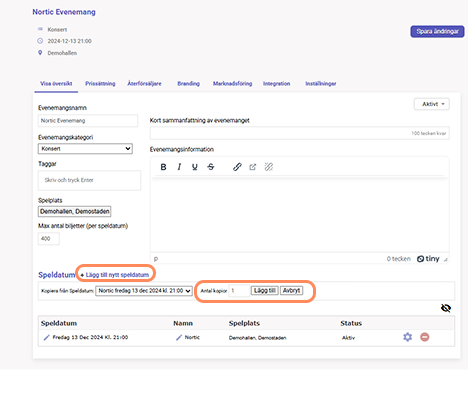Image resolution: width=475 pixels, height=399 pixels.
Task: Open the Evenemangskategori Konsert dropdown
Action: (85, 149)
